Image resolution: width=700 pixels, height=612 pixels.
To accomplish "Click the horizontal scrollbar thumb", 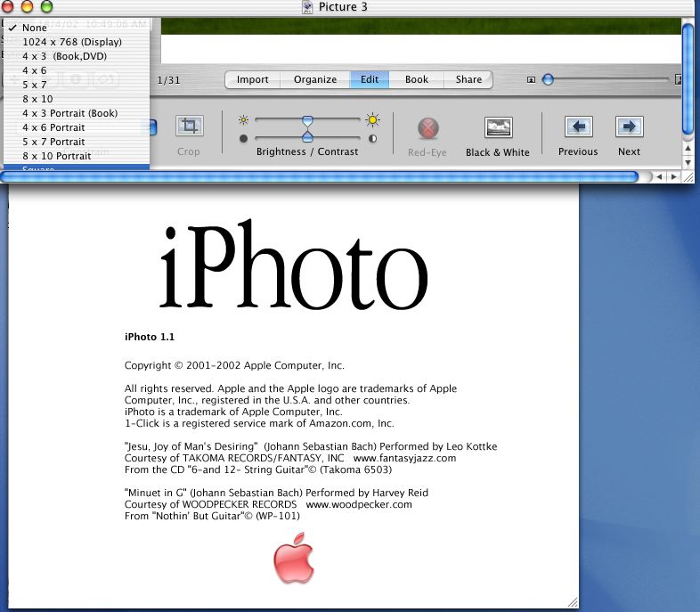I will [319, 176].
